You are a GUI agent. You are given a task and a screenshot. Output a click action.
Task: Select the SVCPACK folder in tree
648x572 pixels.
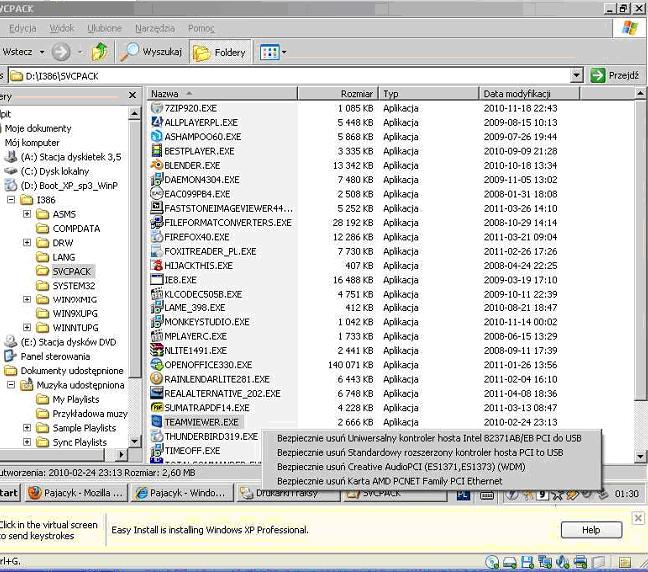click(71, 272)
